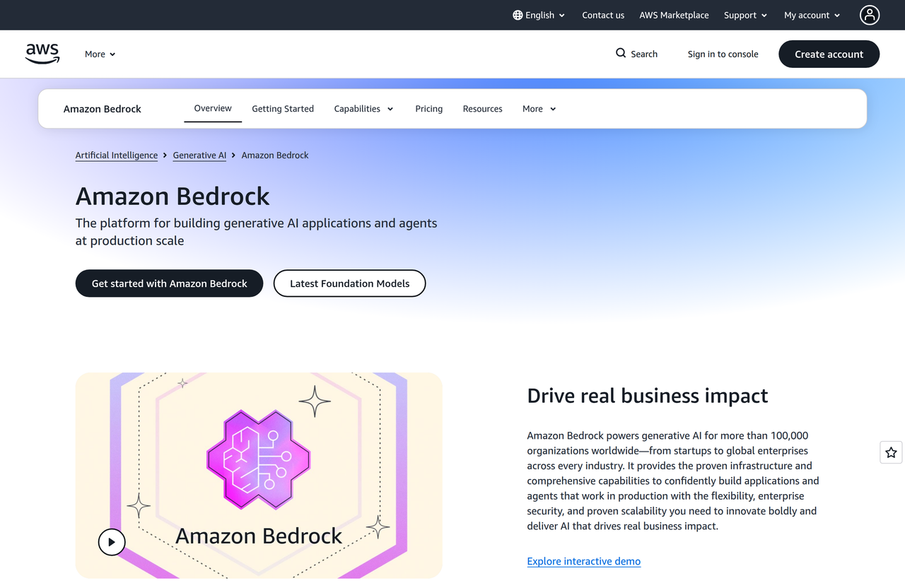Open Explore interactive demo link
905x588 pixels.
pyautogui.click(x=584, y=561)
